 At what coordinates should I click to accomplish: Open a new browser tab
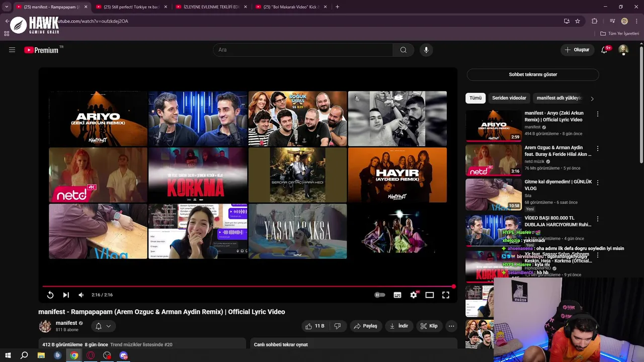pos(337,7)
